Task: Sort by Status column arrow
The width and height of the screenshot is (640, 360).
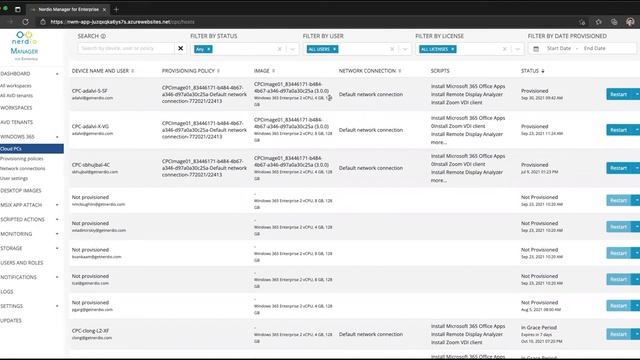Action: click(x=543, y=71)
